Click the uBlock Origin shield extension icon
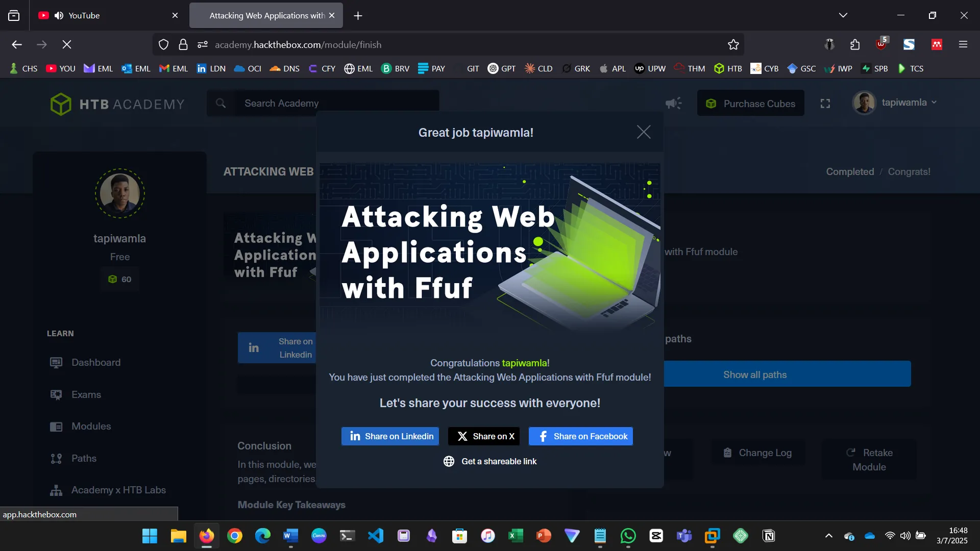 tap(881, 44)
